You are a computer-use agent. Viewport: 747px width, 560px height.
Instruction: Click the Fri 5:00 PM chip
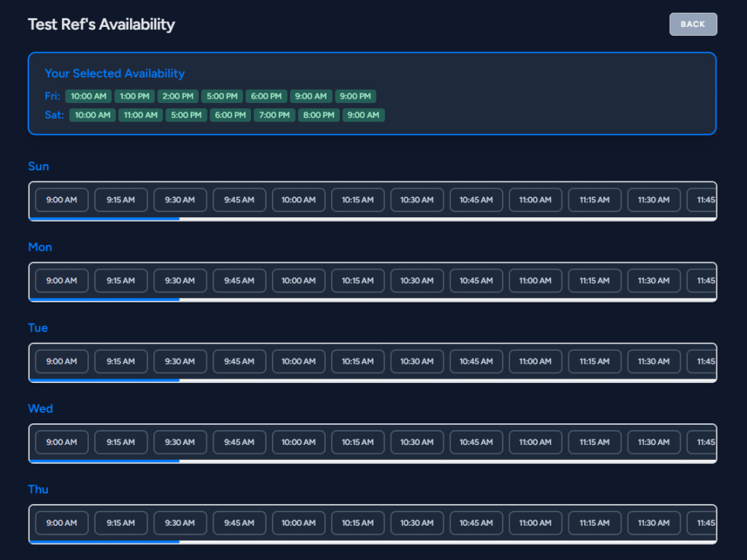pos(222,96)
